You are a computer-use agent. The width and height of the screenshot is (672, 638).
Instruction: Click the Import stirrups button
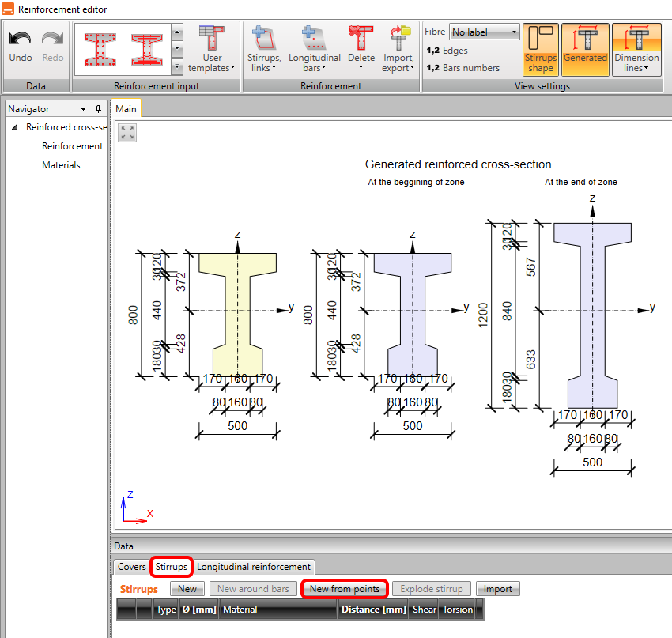click(498, 589)
